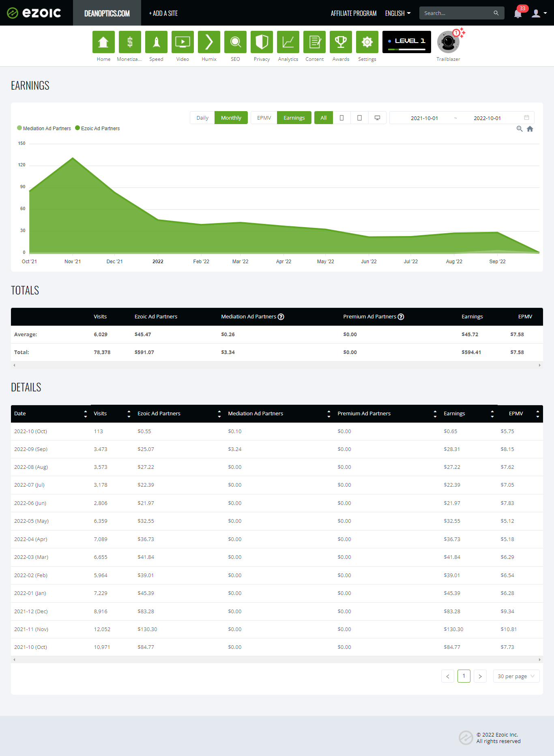Click + ADD A SITE
This screenshot has width=554, height=756.
tap(163, 13)
